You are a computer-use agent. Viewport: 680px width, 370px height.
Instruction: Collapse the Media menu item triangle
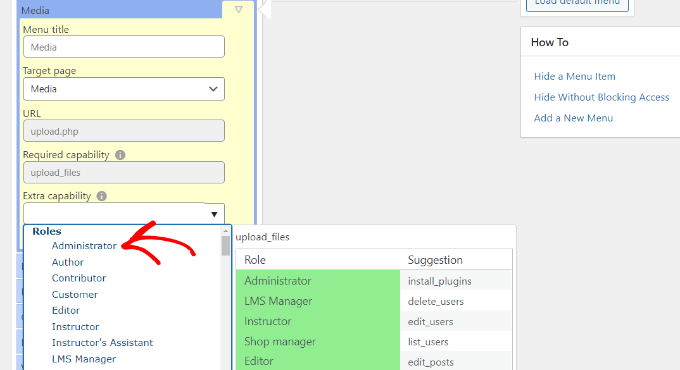tap(239, 9)
